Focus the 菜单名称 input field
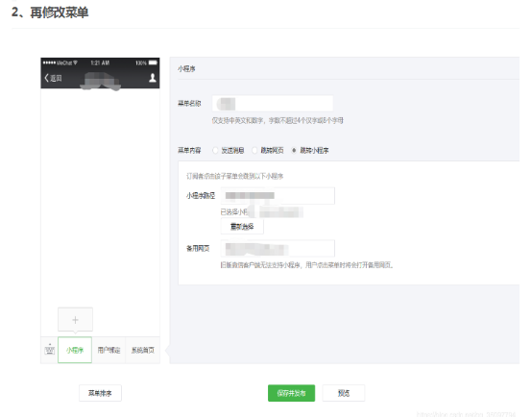This screenshot has width=532, height=418. coord(273,103)
